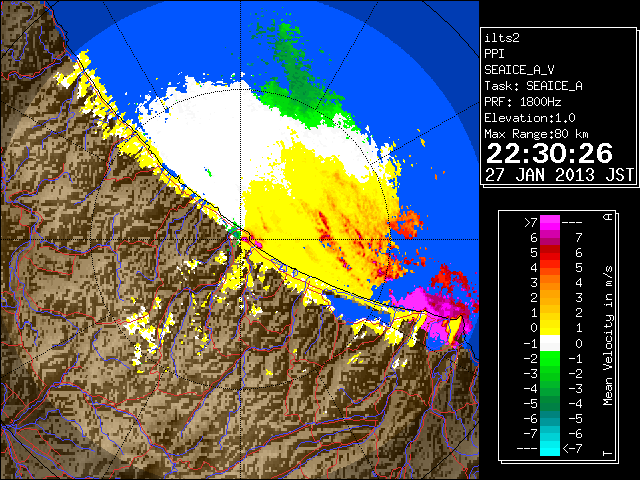
Task: Click the "Mean Velocity in m/s" legend title
Action: [608, 336]
